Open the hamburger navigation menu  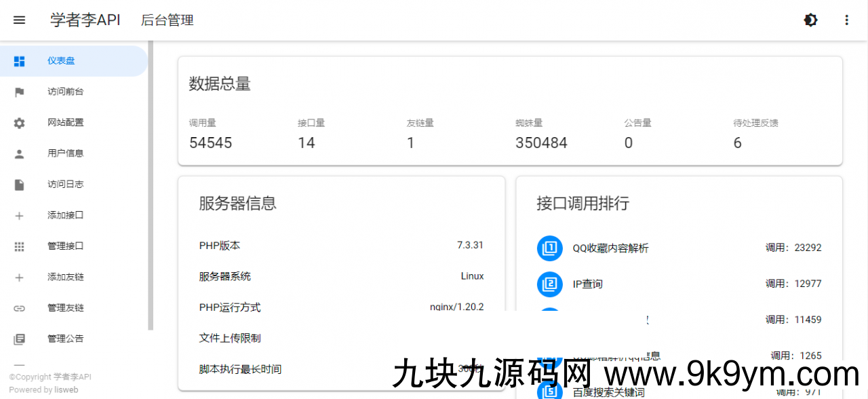19,20
